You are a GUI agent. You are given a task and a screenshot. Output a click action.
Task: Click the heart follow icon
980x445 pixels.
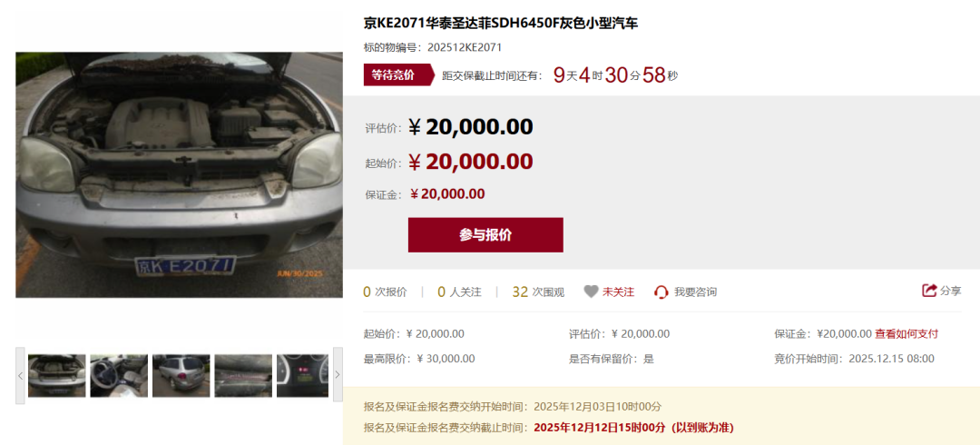click(591, 292)
